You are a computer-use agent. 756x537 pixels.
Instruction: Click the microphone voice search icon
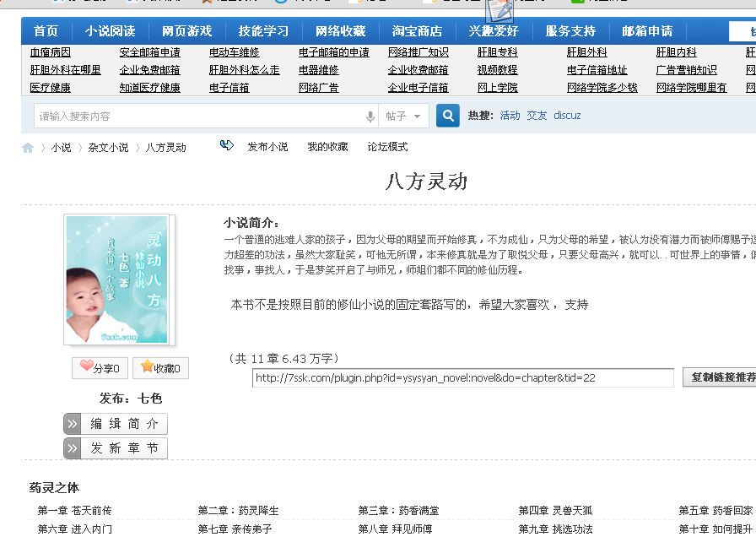(x=370, y=117)
